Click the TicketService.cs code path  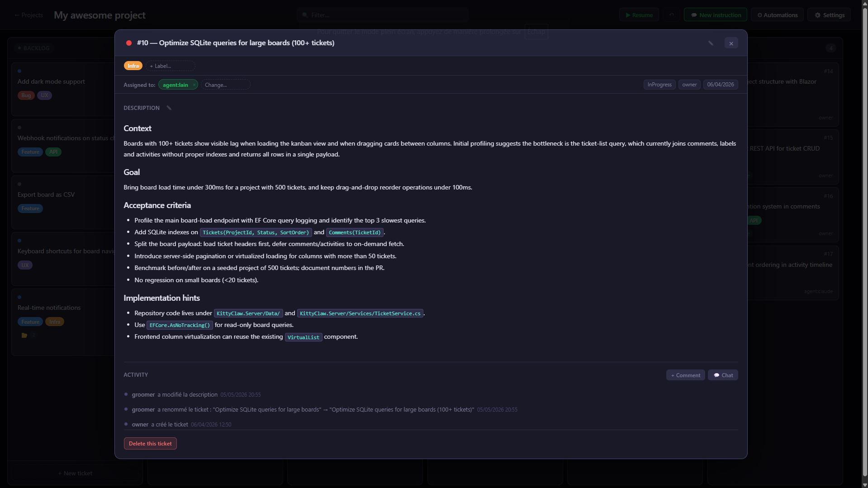point(360,313)
